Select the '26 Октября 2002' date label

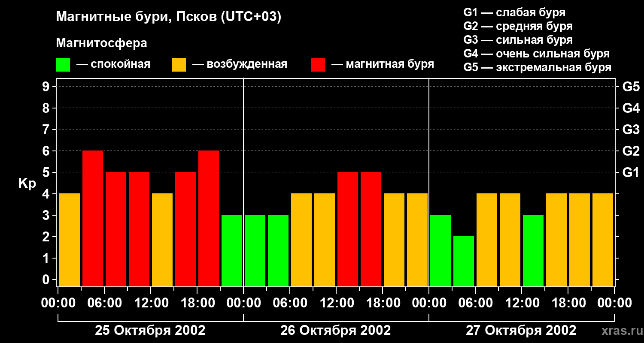pos(335,331)
